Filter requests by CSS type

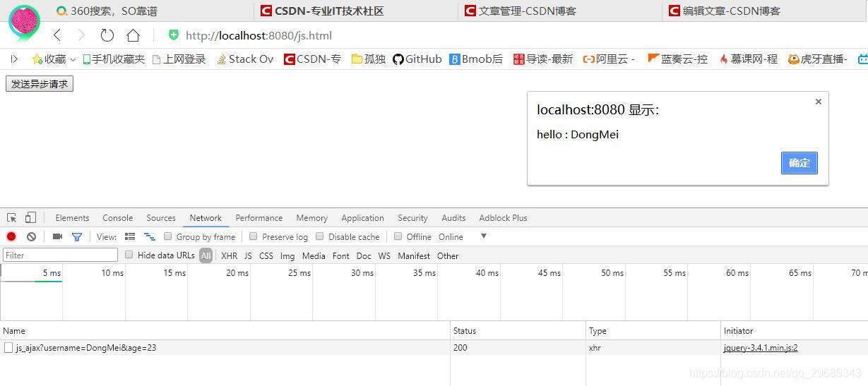266,255
